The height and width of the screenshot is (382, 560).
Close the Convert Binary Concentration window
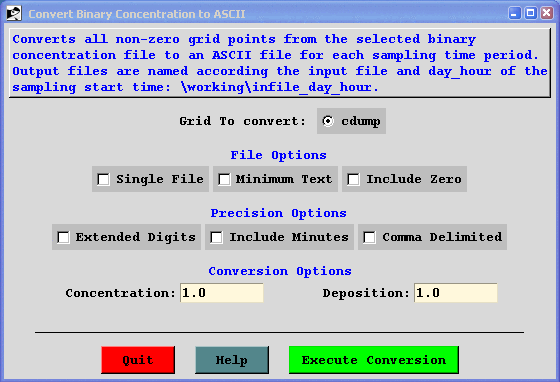tap(547, 13)
